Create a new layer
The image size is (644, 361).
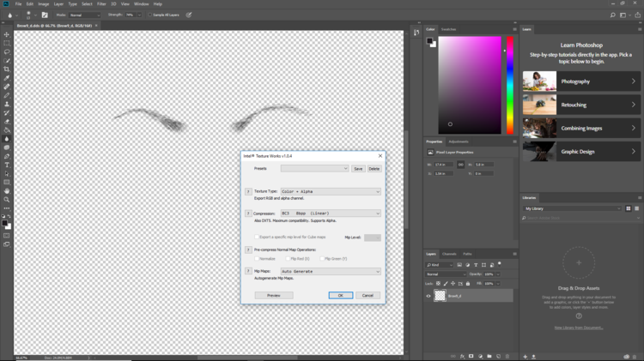[498, 357]
